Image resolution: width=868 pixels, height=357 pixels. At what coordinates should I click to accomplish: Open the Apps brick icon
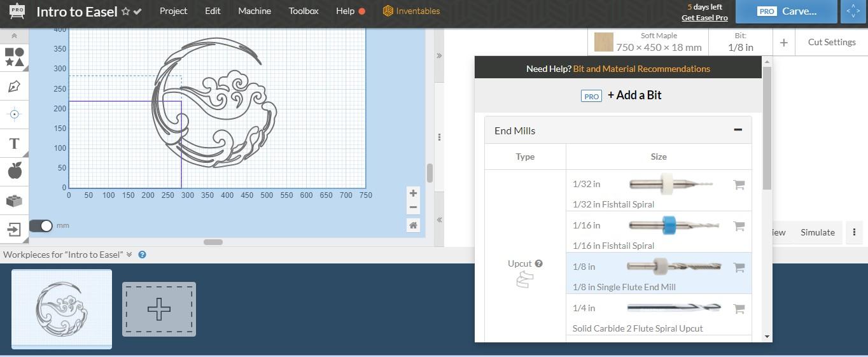[x=15, y=201]
